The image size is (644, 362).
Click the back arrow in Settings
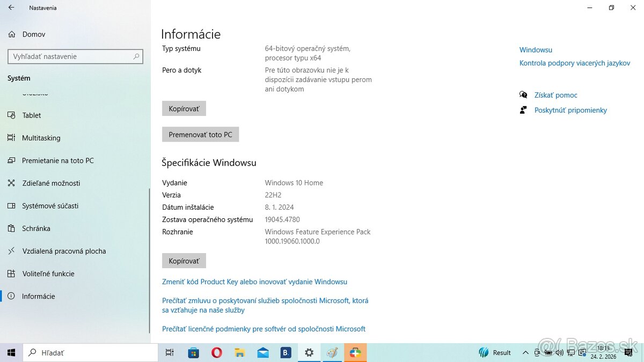12,8
